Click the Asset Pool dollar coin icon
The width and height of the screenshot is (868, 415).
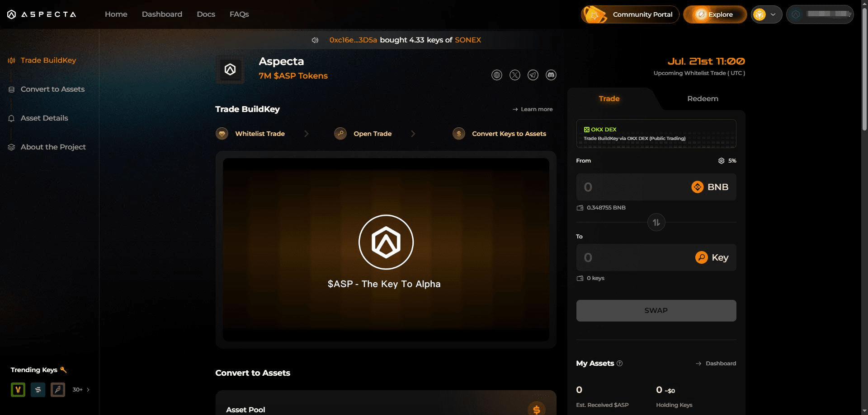click(x=537, y=409)
